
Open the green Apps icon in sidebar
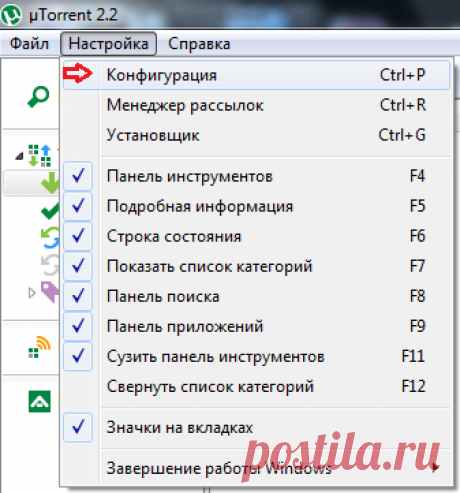pos(40,401)
